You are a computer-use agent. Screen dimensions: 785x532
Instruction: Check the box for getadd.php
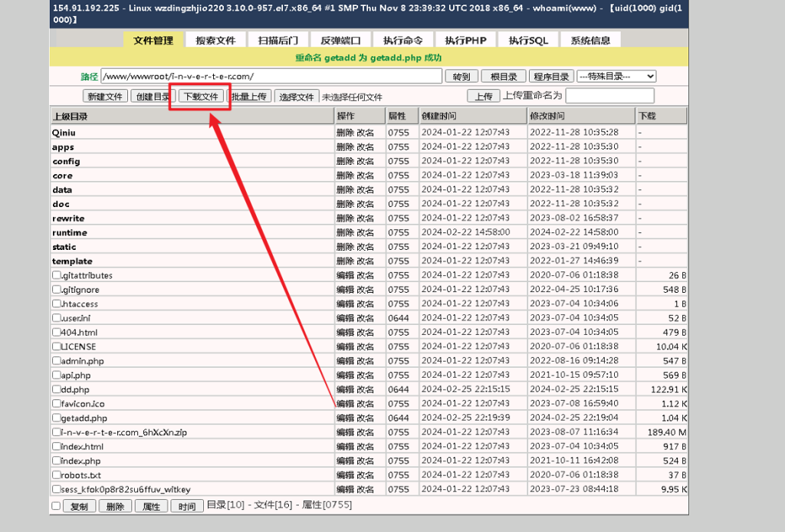pos(56,418)
